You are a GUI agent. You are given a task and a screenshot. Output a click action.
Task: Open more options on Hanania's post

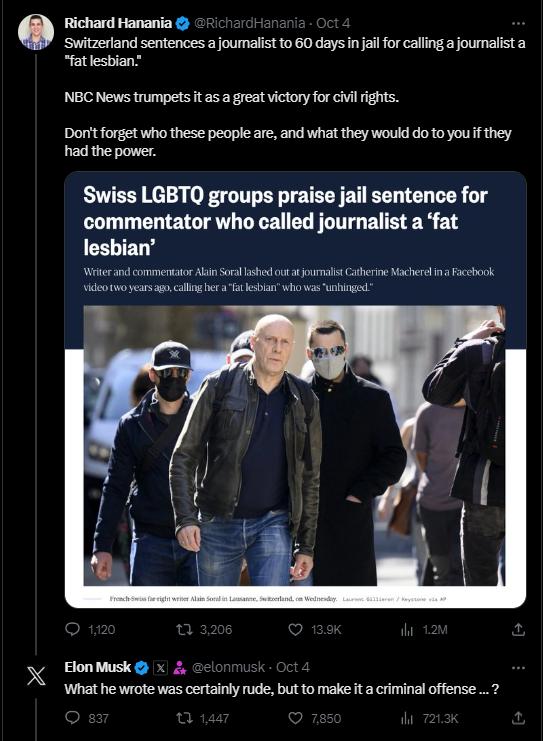[518, 23]
